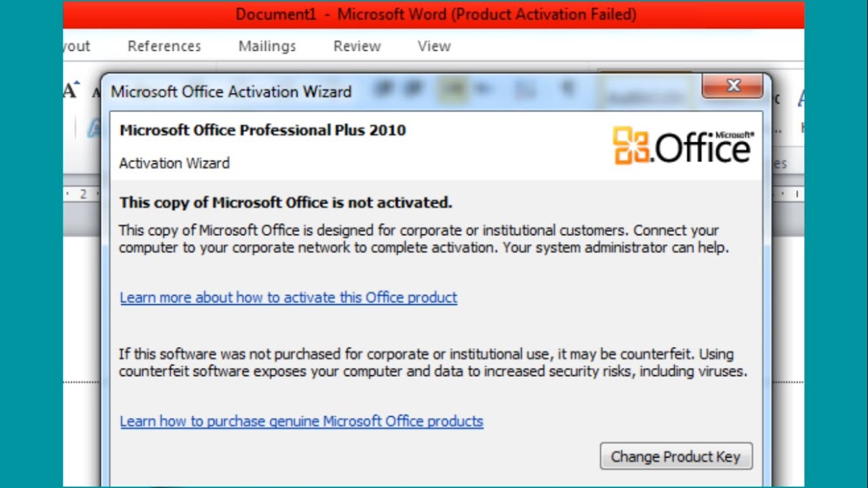Click 'Microsoft Office Professional Plus 2010' heading
The image size is (868, 488).
point(262,130)
